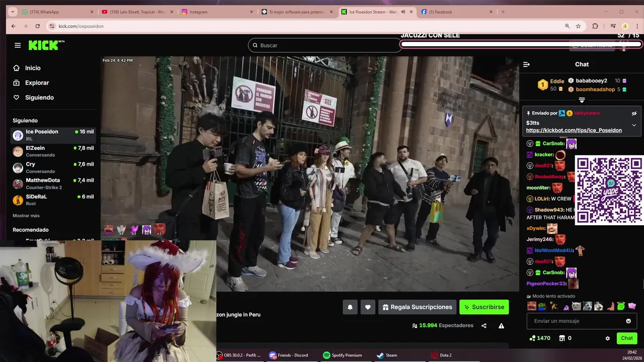View site information icon in address bar
This screenshot has width=644, height=362.
click(52, 26)
